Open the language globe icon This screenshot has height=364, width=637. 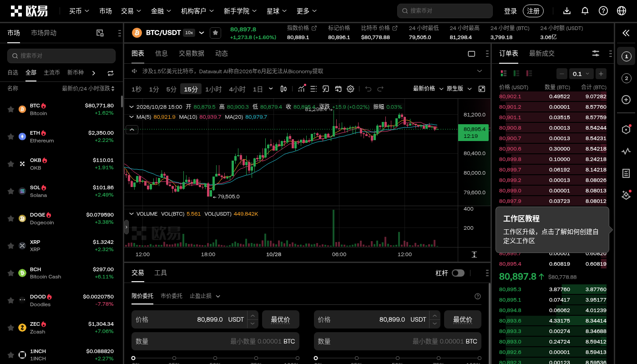622,11
